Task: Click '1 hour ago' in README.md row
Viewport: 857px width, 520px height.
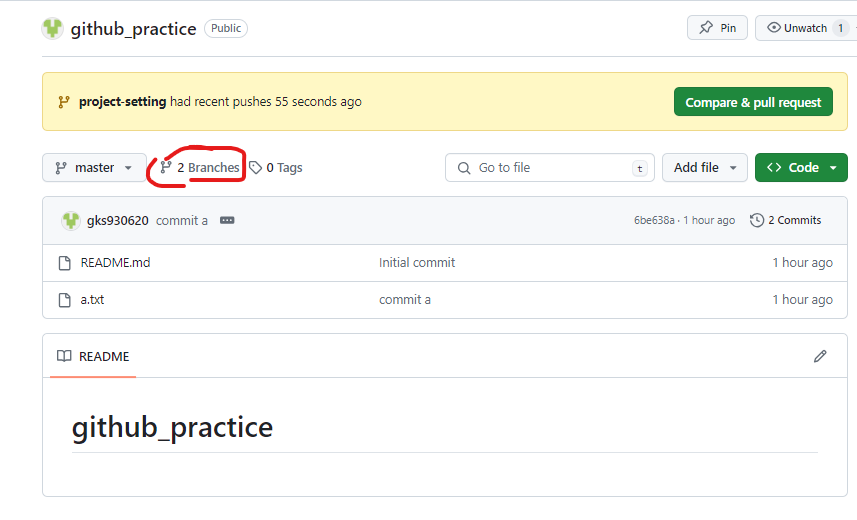Action: 802,262
